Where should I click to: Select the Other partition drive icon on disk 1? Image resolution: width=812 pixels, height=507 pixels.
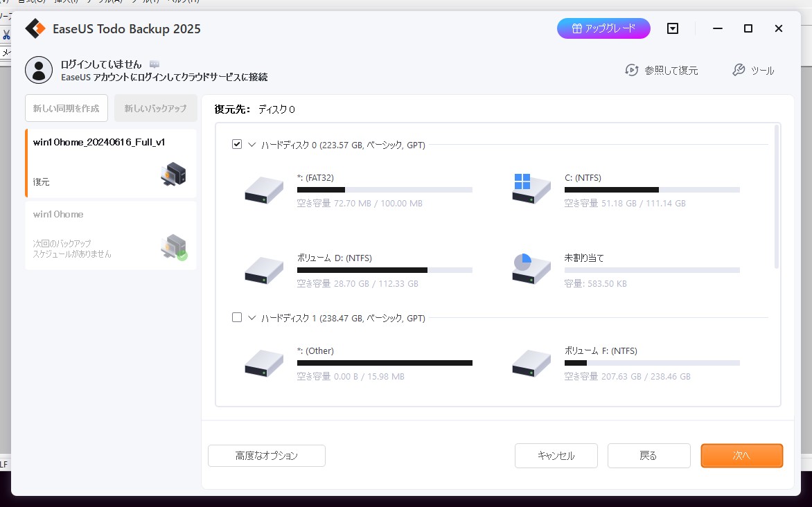tap(264, 363)
